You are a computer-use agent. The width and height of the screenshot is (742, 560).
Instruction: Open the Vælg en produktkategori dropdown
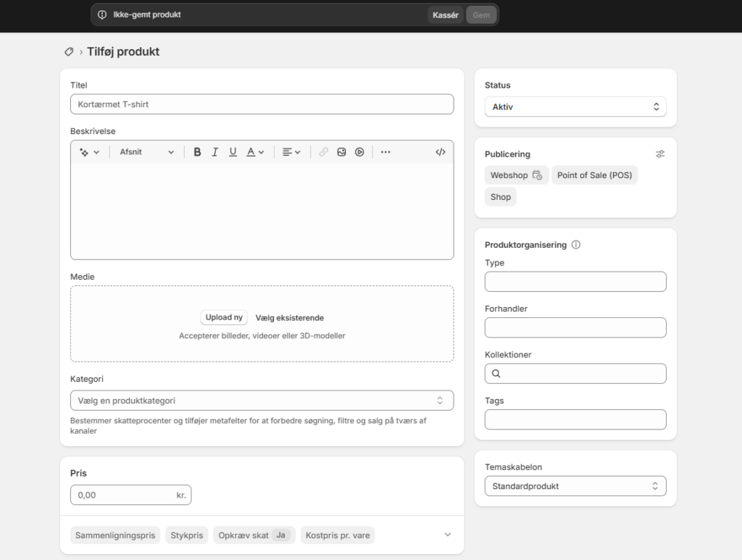[262, 400]
